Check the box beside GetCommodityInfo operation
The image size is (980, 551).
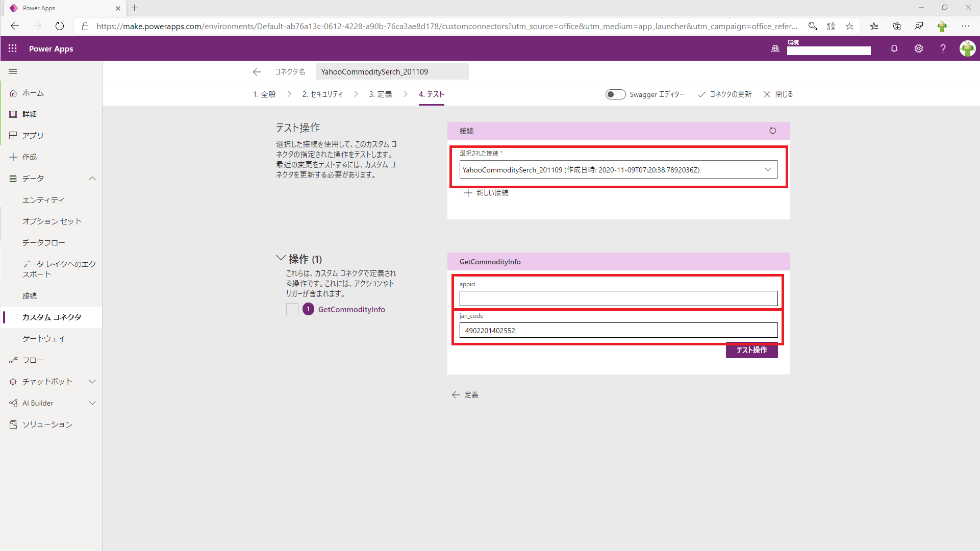(292, 309)
